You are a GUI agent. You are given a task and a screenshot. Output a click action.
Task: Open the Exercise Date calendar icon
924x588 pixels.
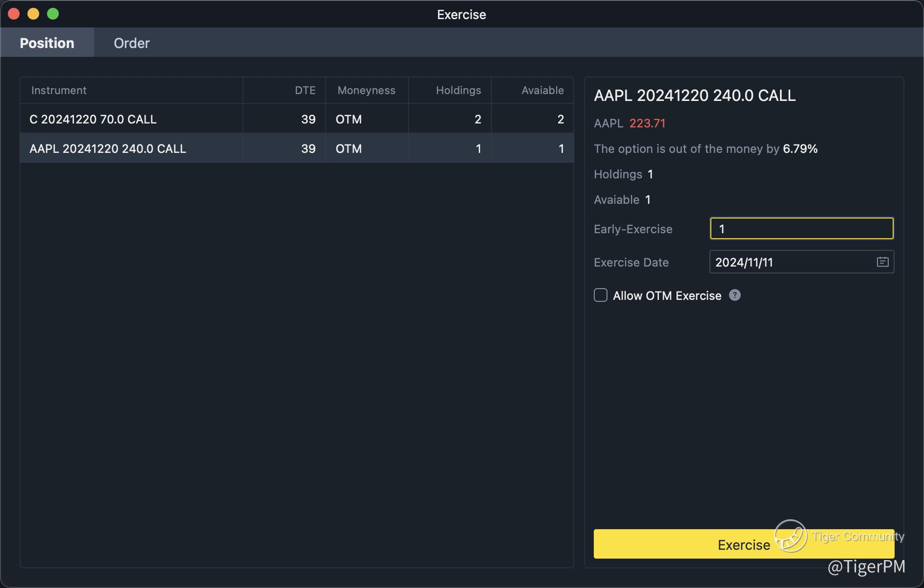coord(882,262)
